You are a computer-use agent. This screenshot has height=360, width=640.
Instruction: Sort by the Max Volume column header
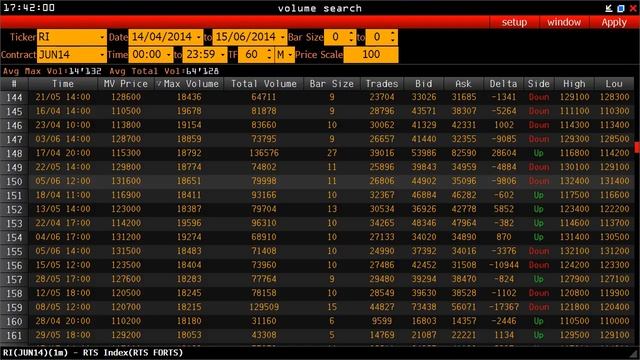pyautogui.click(x=189, y=84)
